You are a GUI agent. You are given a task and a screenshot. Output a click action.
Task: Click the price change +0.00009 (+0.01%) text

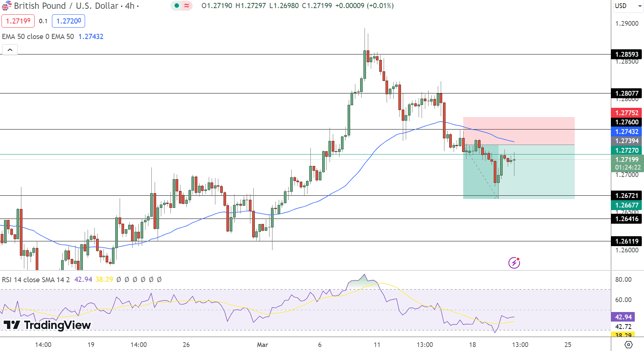[365, 6]
